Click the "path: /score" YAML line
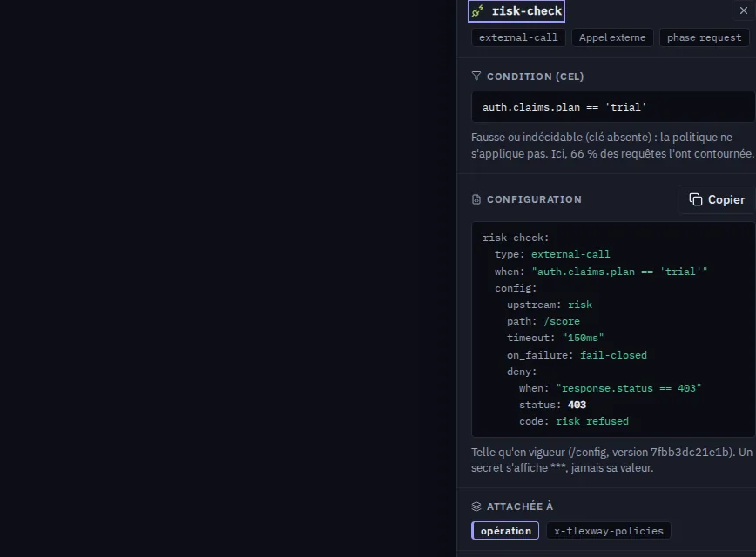The height and width of the screenshot is (557, 756). click(x=543, y=321)
